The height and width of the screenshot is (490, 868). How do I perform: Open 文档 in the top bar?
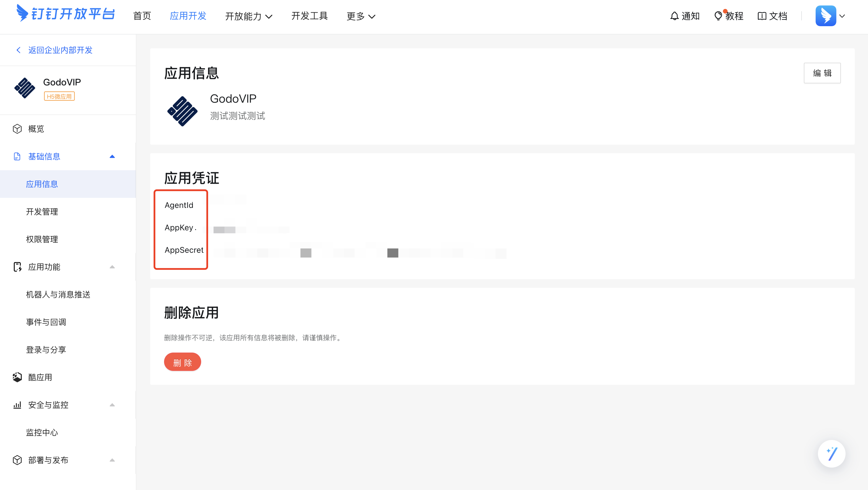point(778,16)
